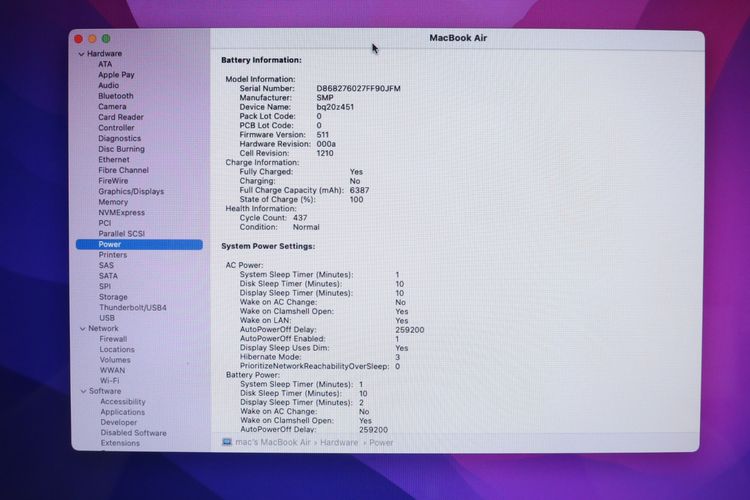This screenshot has height=500, width=750.
Task: Click the Manufacturer value SMP
Action: point(325,98)
